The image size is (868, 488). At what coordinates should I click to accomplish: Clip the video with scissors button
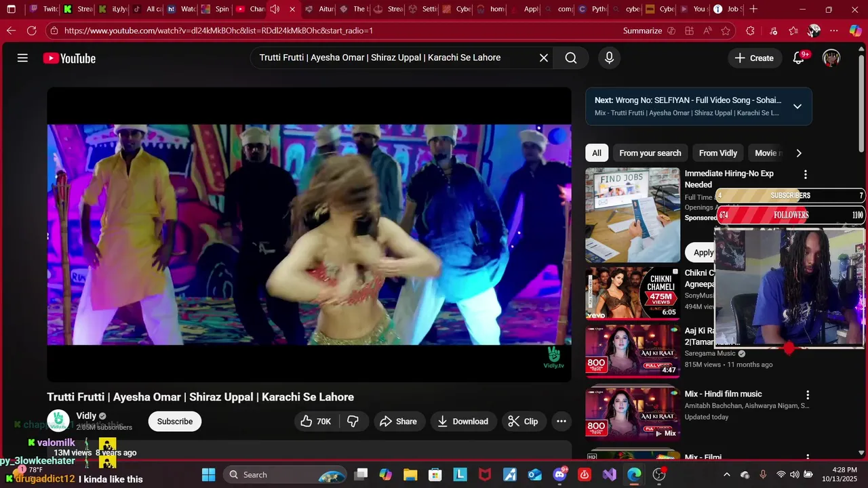pyautogui.click(x=523, y=421)
